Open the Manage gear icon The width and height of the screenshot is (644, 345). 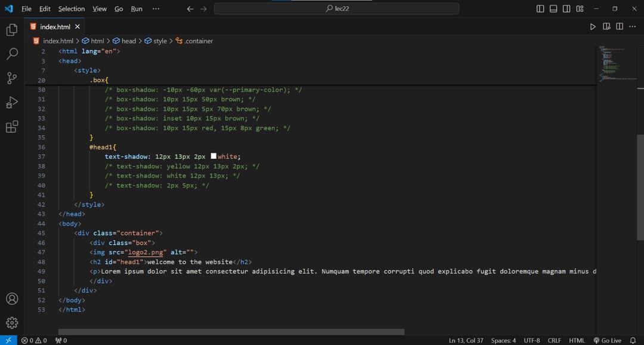pyautogui.click(x=12, y=323)
